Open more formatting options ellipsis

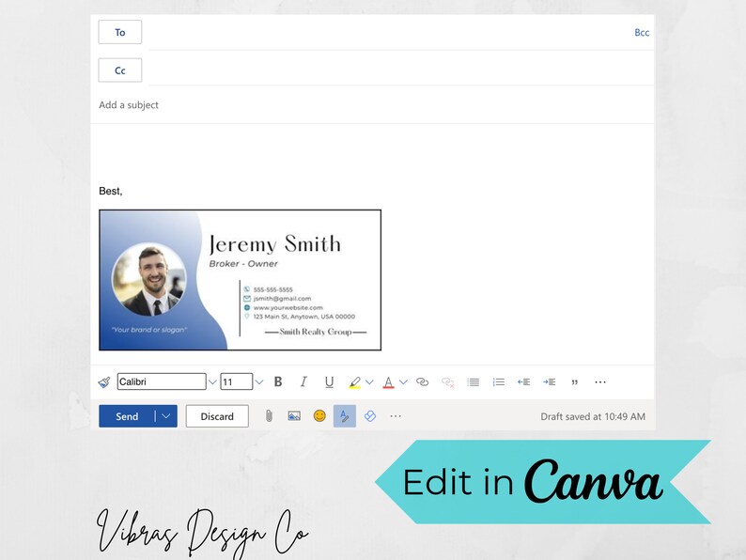(x=600, y=382)
